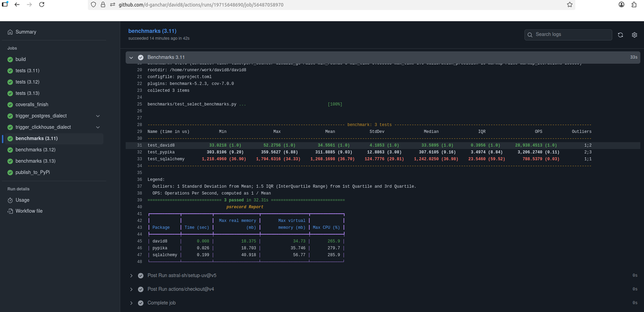Screen dimensions: 644x312
Task: Click the stopwatch icon beside Usage
Action: pyautogui.click(x=10, y=200)
